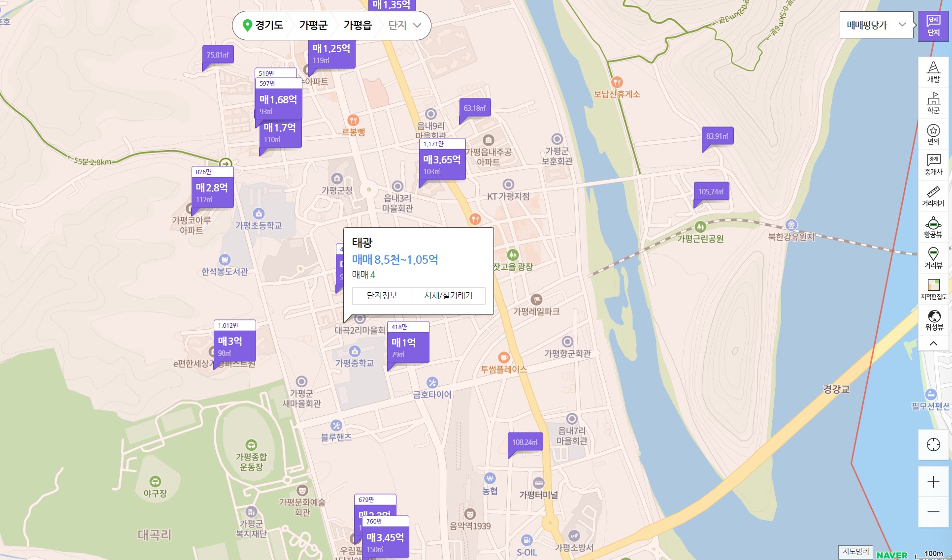Collapse the right-side map tools panel
952x560 pixels.
933,343
